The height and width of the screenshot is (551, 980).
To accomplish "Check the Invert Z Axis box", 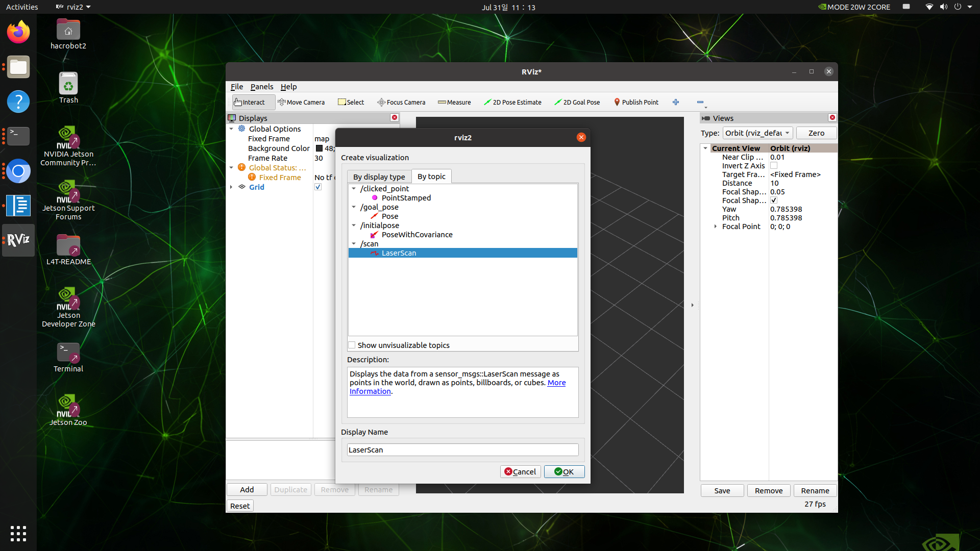I will (774, 166).
